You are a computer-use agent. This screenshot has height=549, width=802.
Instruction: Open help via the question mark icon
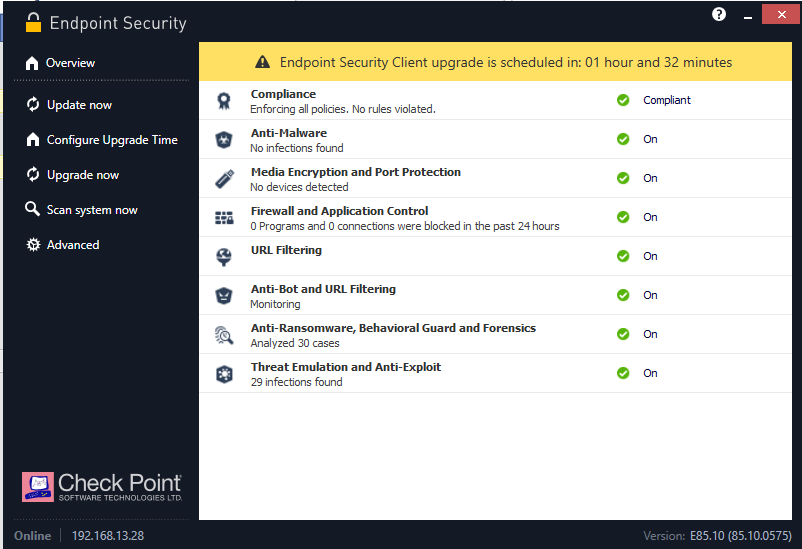pos(719,14)
